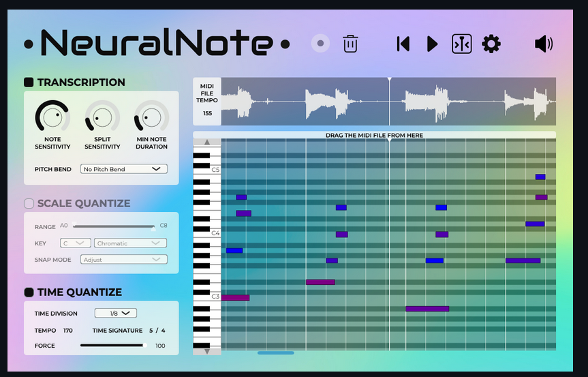Click the trash can to clear recording

click(350, 44)
